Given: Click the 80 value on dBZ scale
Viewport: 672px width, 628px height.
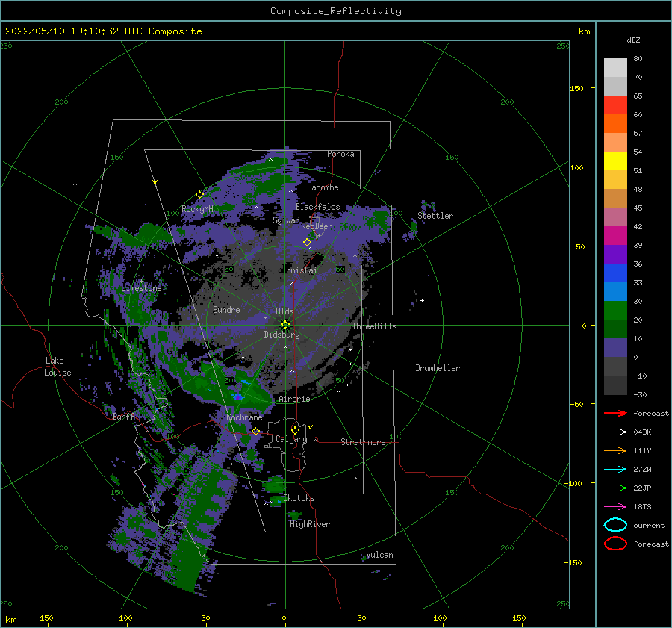Looking at the screenshot, I should (638, 59).
